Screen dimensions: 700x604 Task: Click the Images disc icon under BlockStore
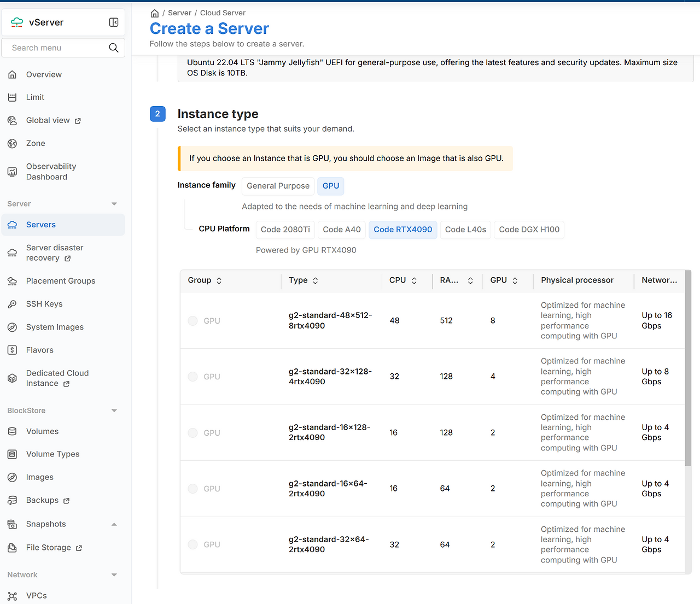click(12, 477)
